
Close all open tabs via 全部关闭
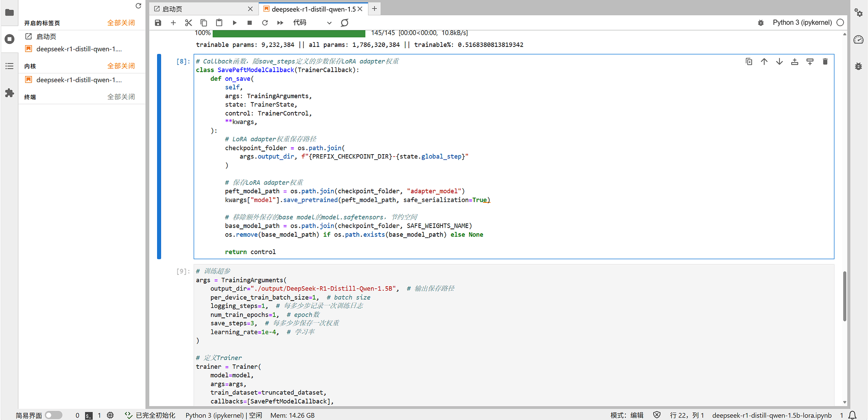tap(121, 23)
